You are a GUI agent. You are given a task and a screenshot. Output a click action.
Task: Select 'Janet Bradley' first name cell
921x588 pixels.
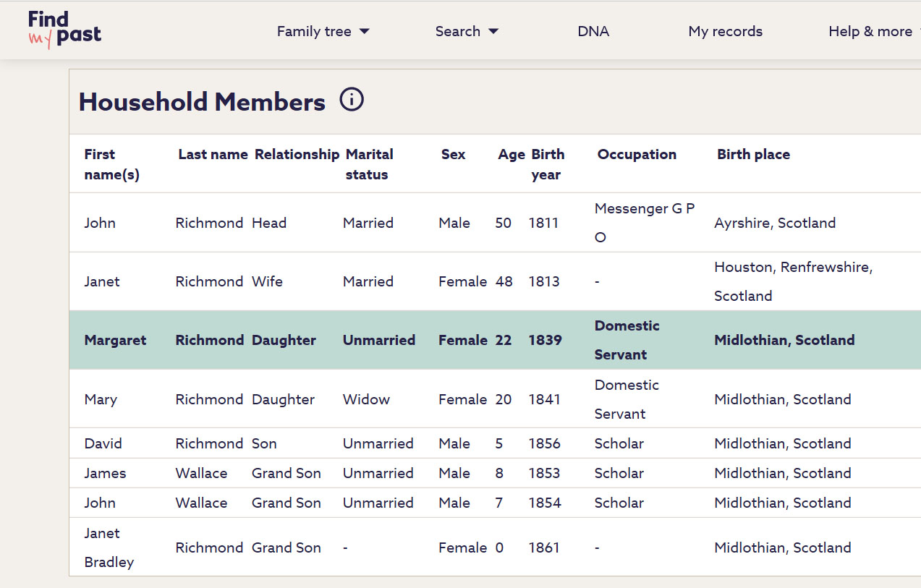coord(109,547)
